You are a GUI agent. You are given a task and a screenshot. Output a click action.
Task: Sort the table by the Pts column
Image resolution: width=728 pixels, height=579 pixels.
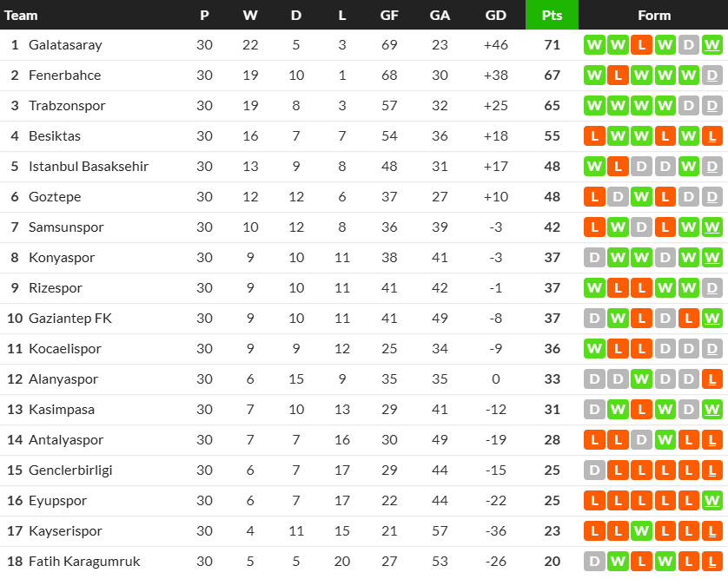pyautogui.click(x=552, y=15)
